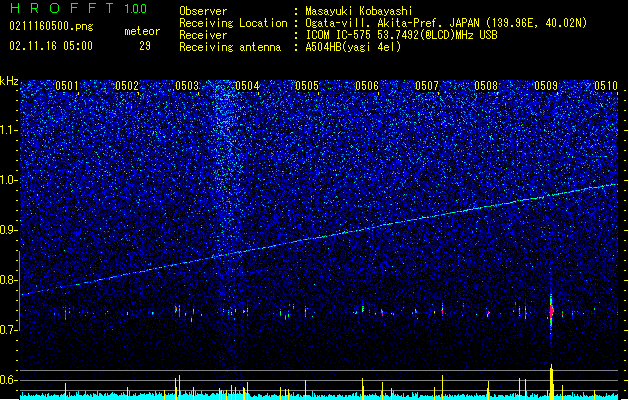This screenshot has height=400, width=629.
Task: Click the 0502 time marker
Action: [x=127, y=86]
